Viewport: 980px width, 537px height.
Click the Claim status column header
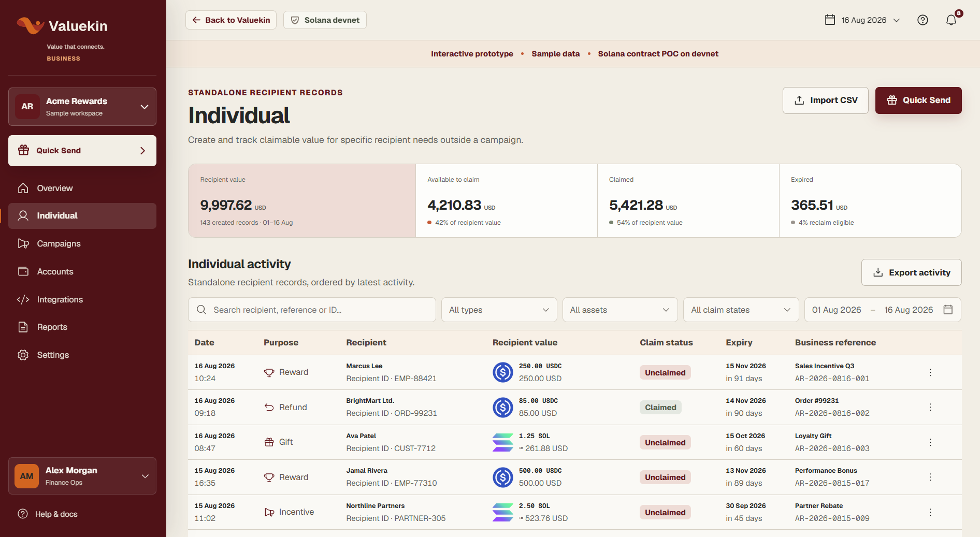point(666,342)
